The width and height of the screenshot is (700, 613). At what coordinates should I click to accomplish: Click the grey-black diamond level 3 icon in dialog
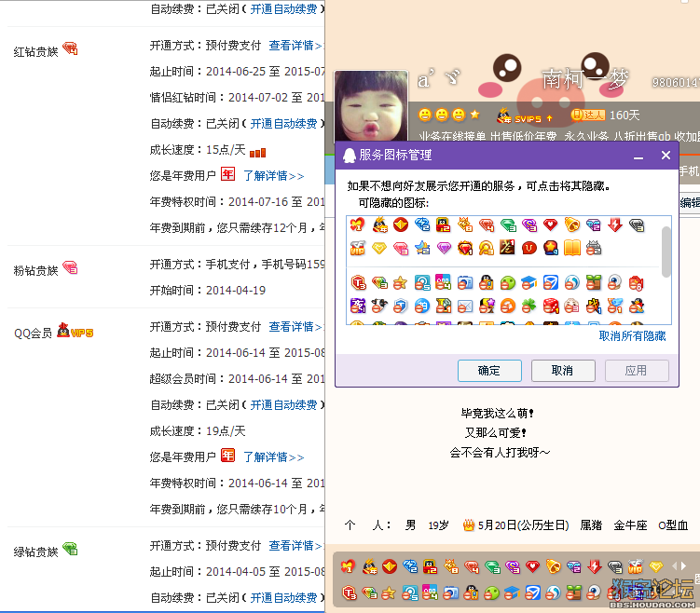point(637,225)
